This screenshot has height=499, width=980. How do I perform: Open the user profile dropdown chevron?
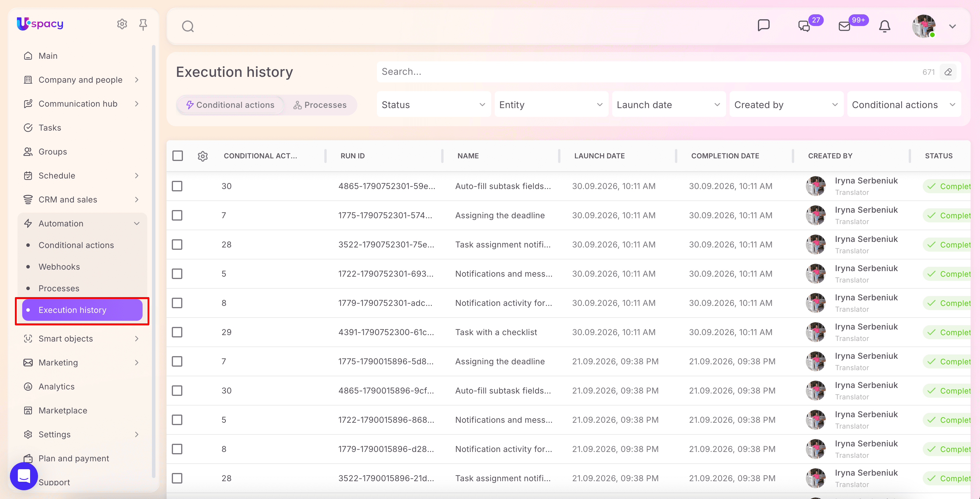point(952,26)
